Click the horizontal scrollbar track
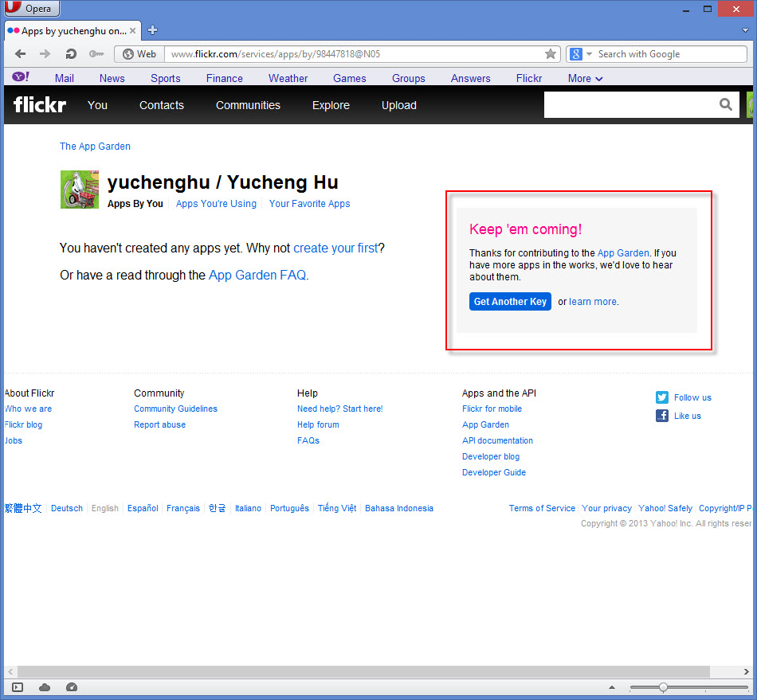Viewport: 757px width, 700px height. click(363, 671)
